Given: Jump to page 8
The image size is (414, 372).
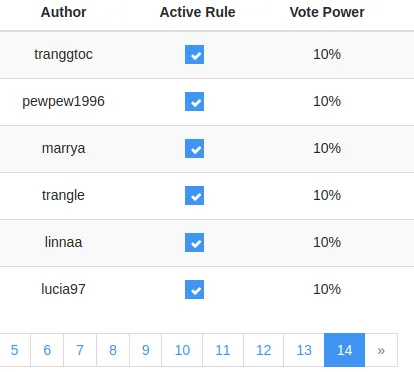Looking at the screenshot, I should click(x=113, y=350).
